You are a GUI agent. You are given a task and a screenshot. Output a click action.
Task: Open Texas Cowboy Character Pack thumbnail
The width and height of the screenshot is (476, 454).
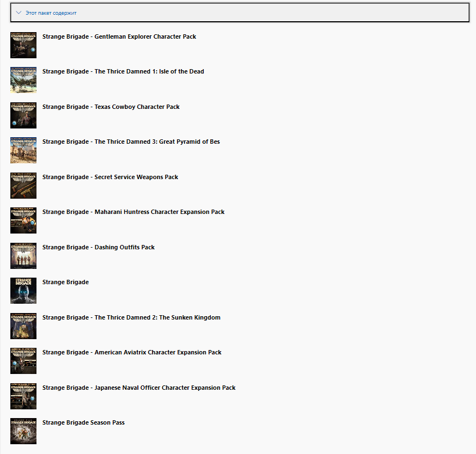coord(23,115)
